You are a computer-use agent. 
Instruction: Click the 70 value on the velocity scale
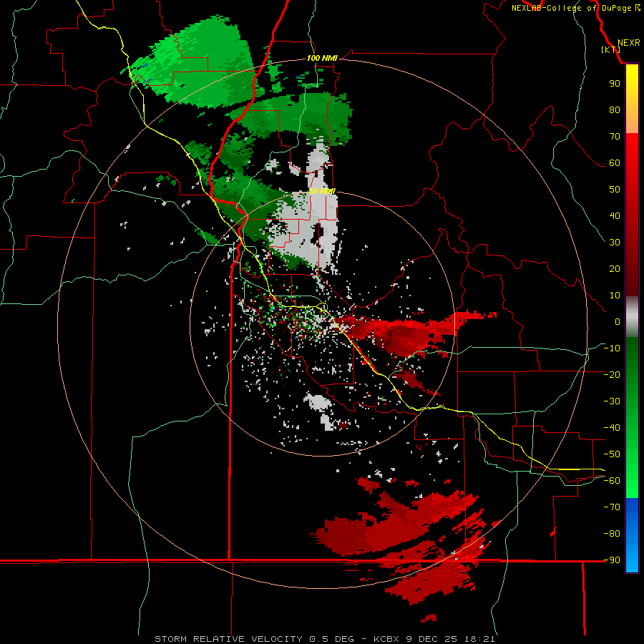coord(615,137)
